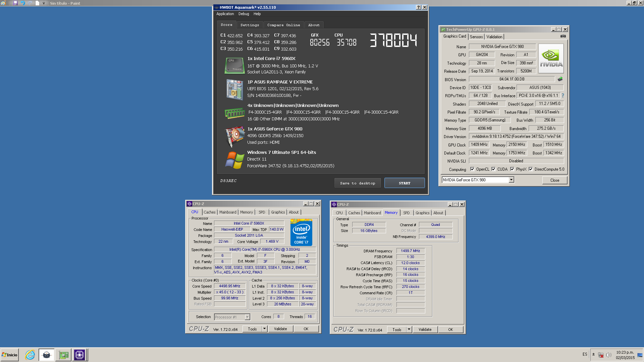Click the GPU Name field in GPU-Z
Viewport: 644px width, 362px height.
click(502, 47)
